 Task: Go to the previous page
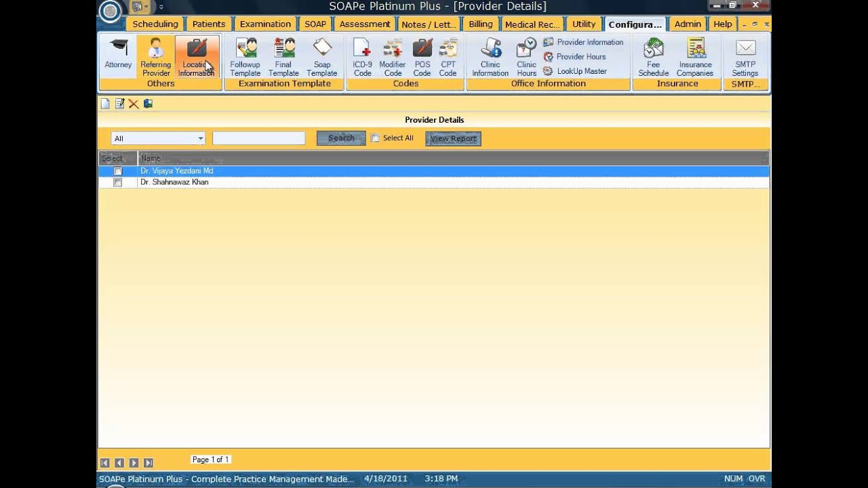tap(119, 463)
